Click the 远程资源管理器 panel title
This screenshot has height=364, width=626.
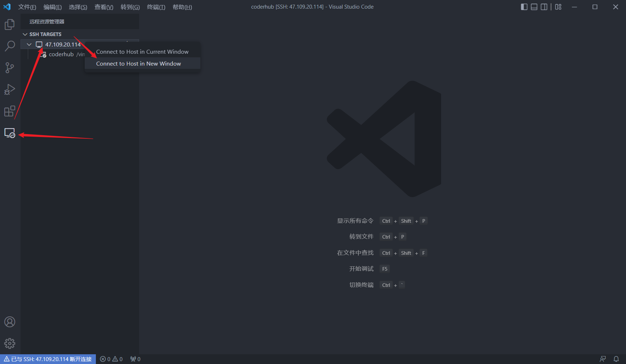[x=47, y=22]
